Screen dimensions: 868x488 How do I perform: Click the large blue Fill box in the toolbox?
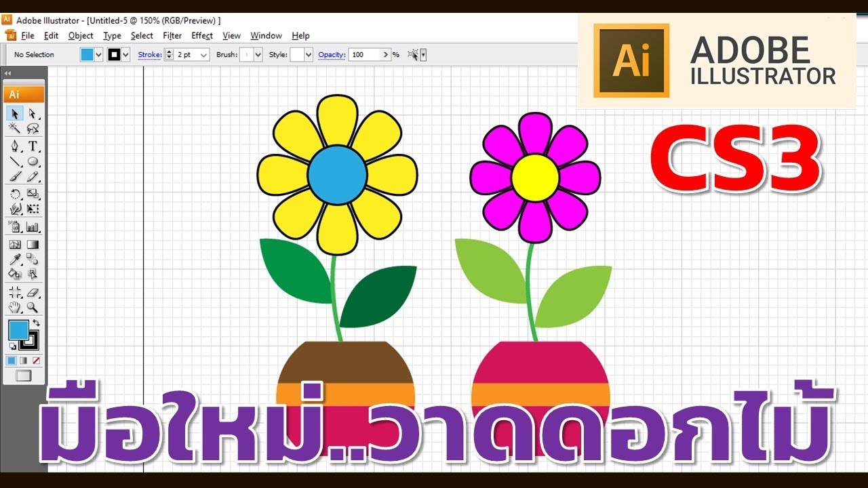pyautogui.click(x=18, y=331)
